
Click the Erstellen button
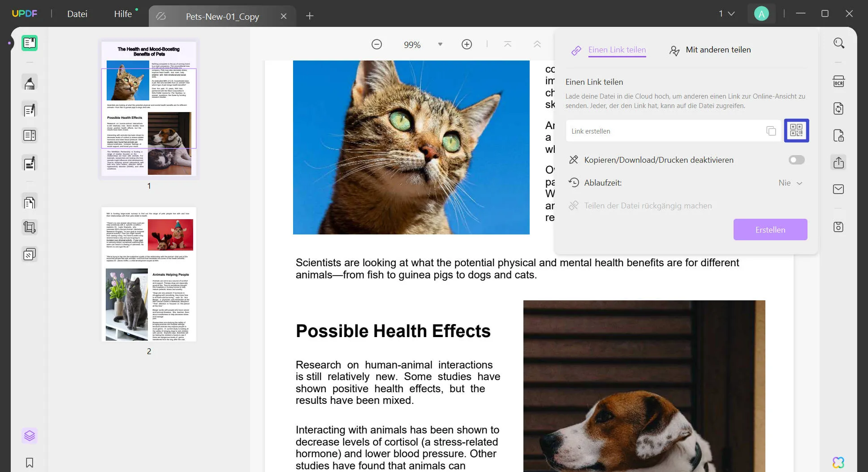(x=770, y=230)
